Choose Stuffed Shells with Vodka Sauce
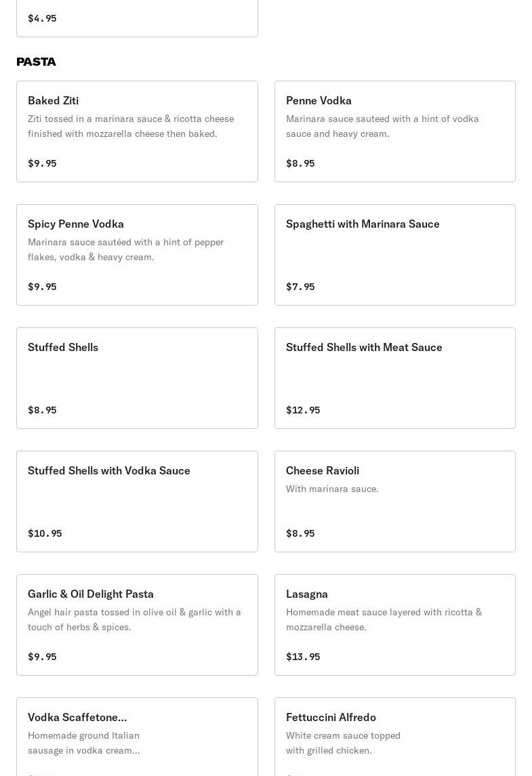Image resolution: width=532 pixels, height=776 pixels. click(x=137, y=501)
